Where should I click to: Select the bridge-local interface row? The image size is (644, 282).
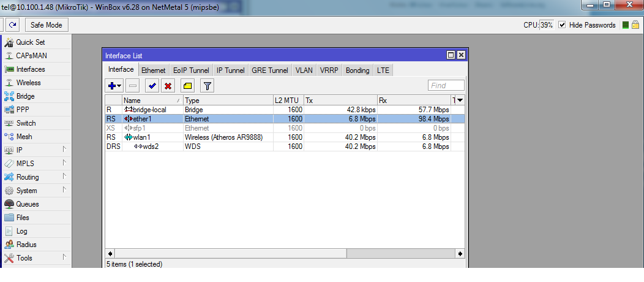tap(285, 110)
